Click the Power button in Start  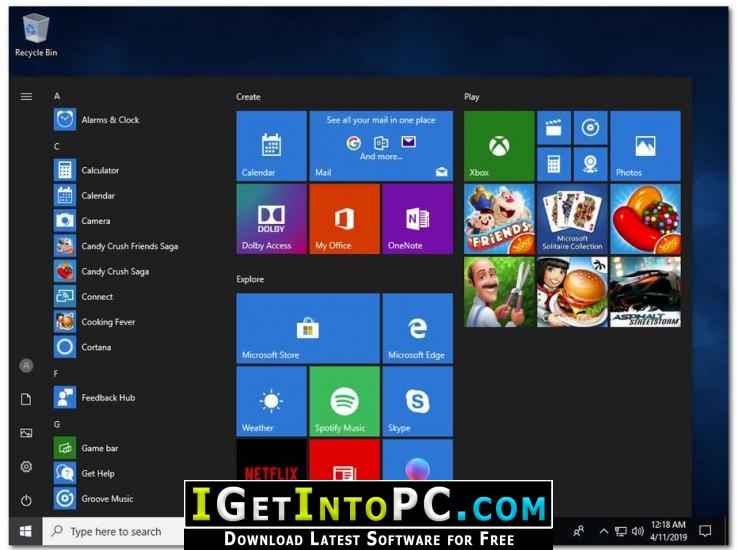(x=26, y=500)
